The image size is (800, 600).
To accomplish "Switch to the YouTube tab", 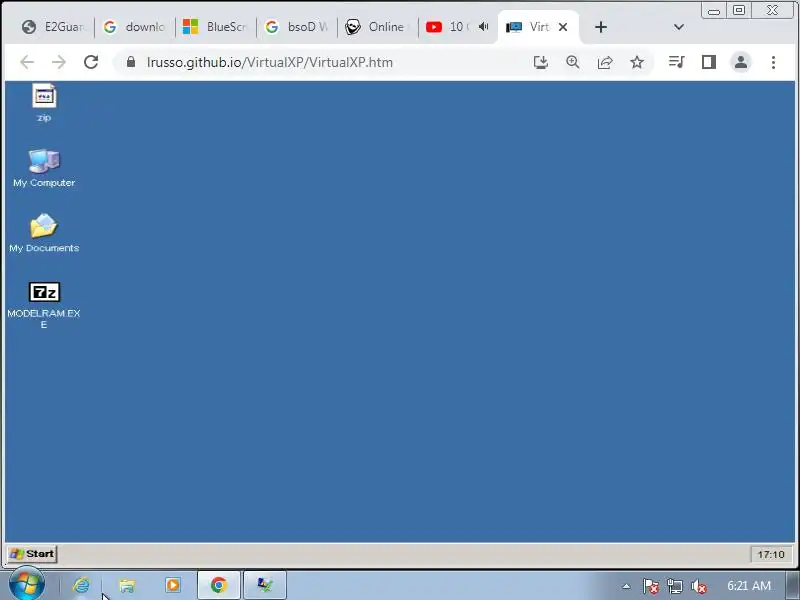I will click(449, 27).
